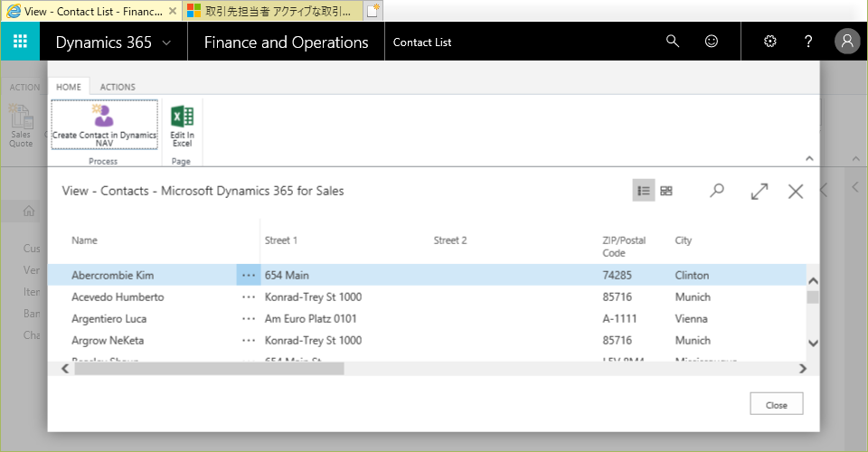Sort by the City column header
The image size is (868, 452).
[x=684, y=240]
